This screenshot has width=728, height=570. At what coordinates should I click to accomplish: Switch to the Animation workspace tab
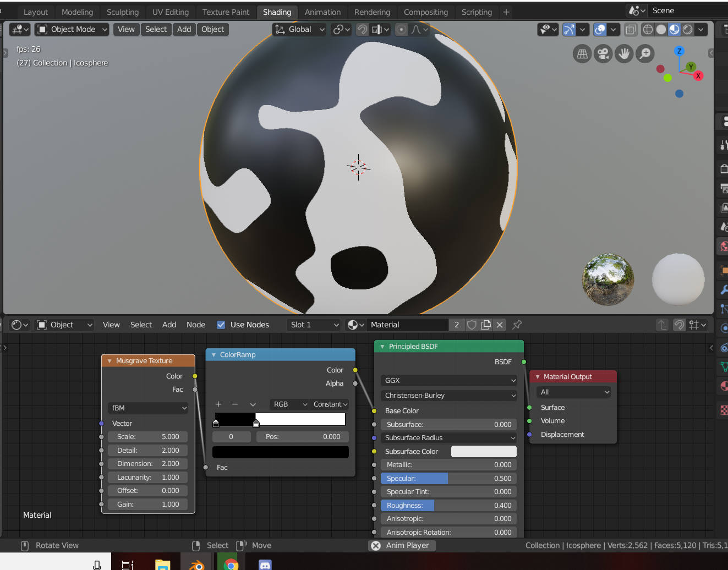[x=322, y=12]
